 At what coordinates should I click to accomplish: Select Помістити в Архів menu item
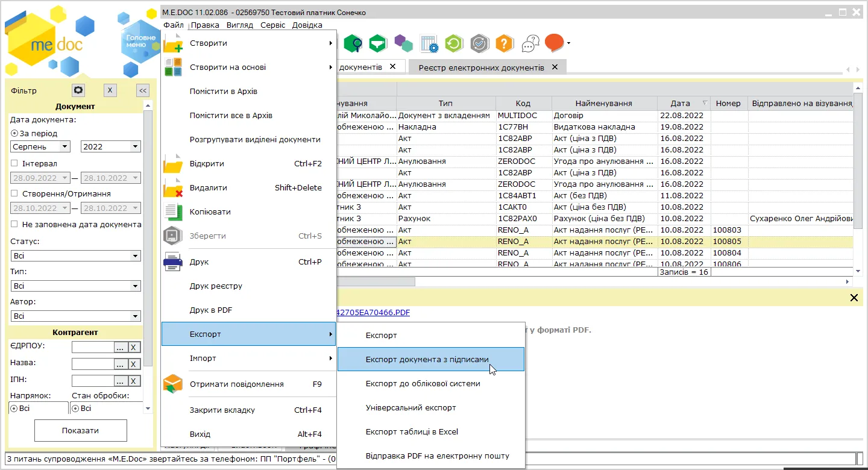(x=248, y=92)
